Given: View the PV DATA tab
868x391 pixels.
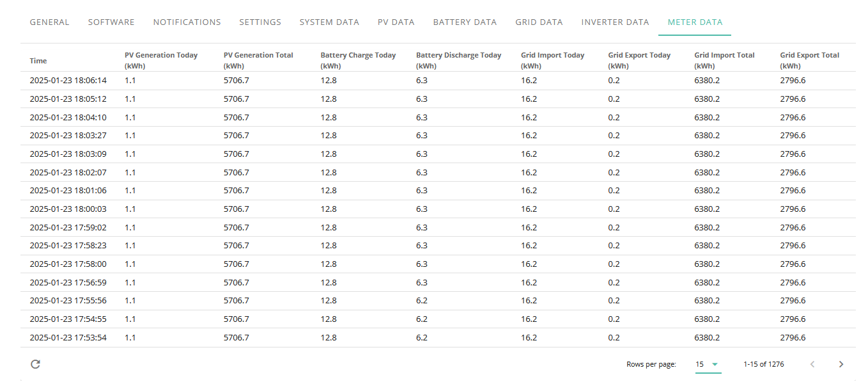Looking at the screenshot, I should [x=396, y=22].
